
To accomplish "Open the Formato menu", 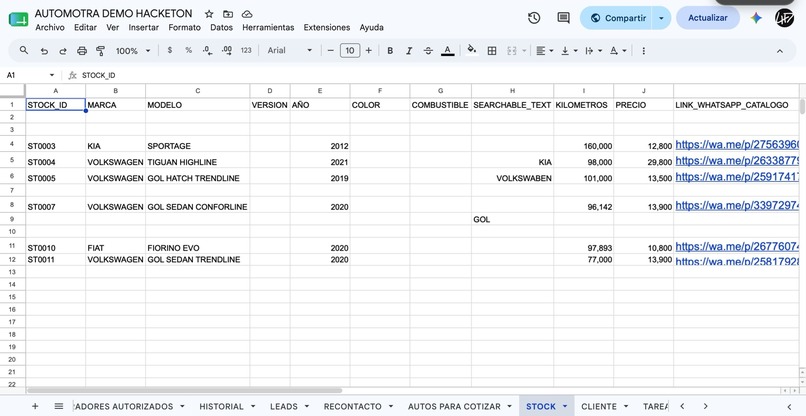I will [x=185, y=27].
